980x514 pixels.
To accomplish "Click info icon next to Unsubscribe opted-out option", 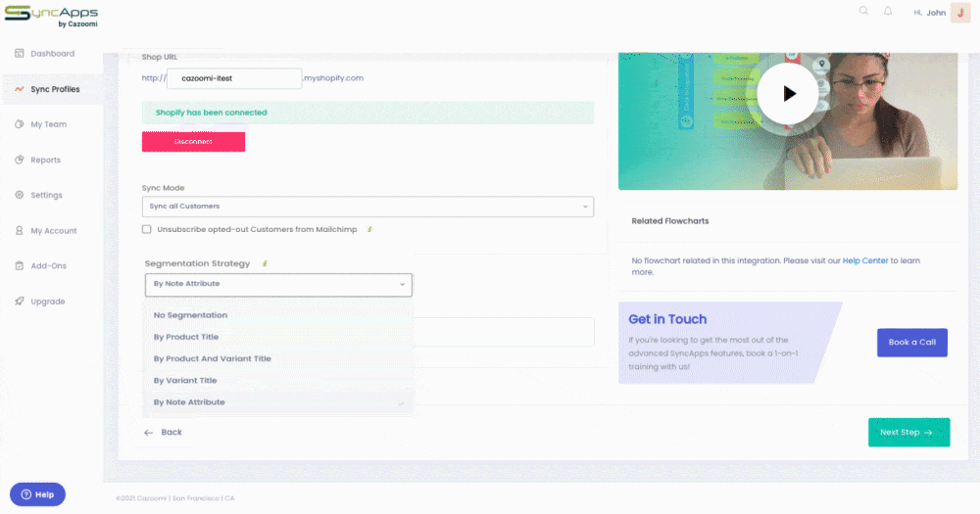I will 369,229.
